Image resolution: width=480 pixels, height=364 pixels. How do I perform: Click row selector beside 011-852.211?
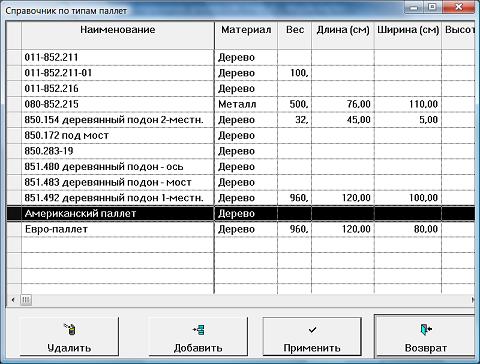[x=14, y=57]
